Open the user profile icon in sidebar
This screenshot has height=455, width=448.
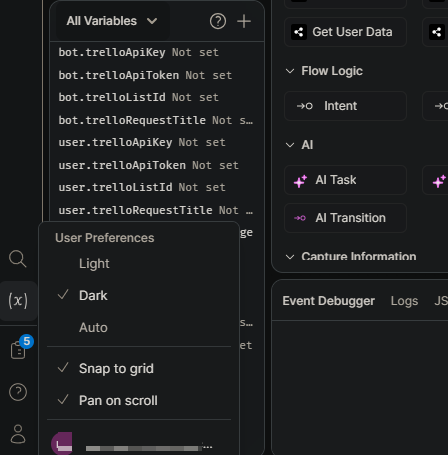[x=18, y=434]
